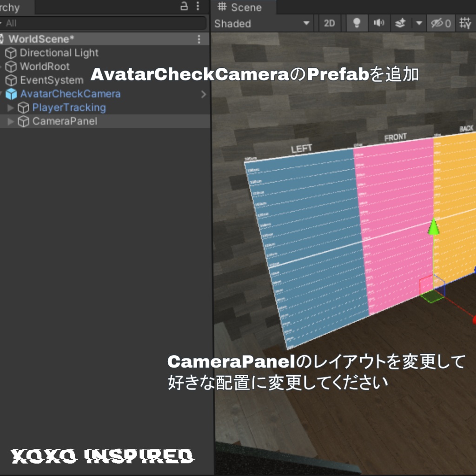Click the All search filter field
This screenshot has width=476, height=476.
coord(105,22)
